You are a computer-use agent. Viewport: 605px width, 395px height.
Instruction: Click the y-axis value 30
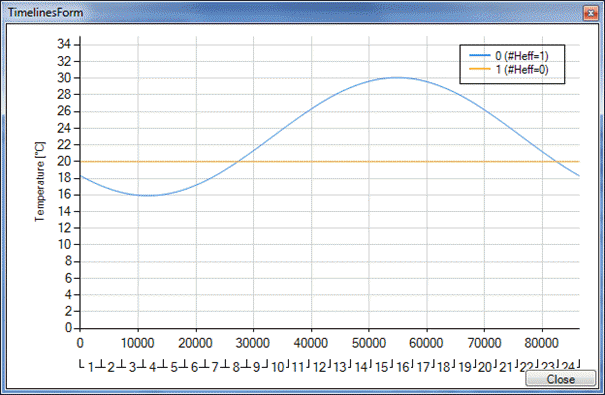coord(64,78)
